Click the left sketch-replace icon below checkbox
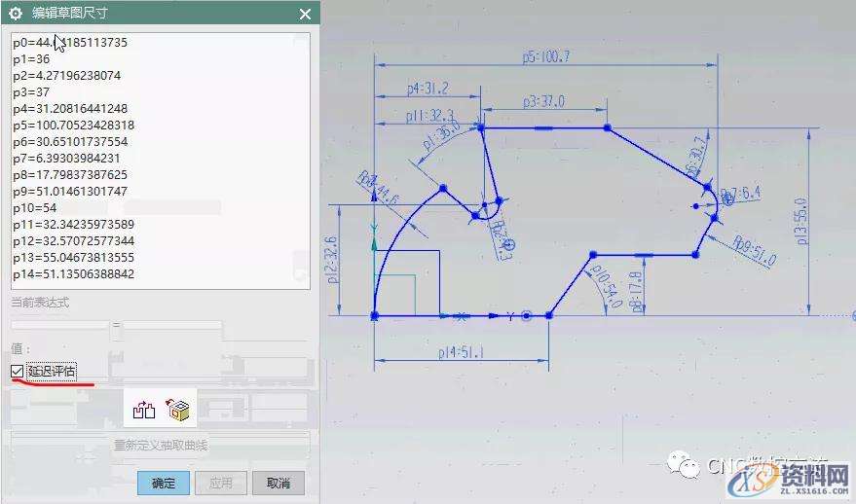Screen dimensions: 856x504 (x=143, y=411)
